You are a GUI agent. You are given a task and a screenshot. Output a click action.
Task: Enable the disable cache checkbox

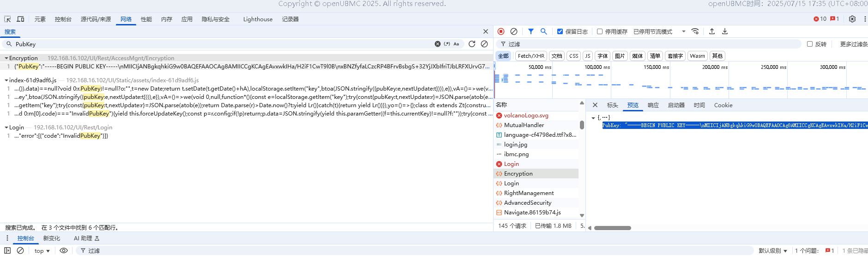click(600, 31)
